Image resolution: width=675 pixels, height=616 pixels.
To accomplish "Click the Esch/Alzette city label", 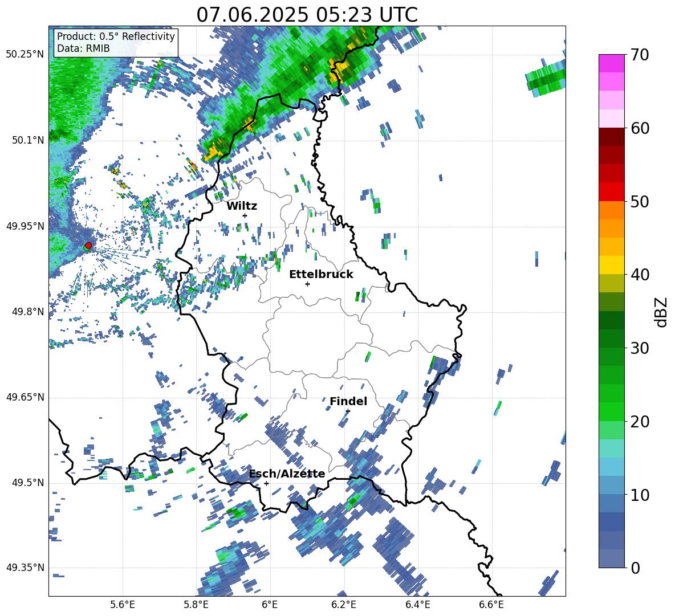I will pos(287,474).
